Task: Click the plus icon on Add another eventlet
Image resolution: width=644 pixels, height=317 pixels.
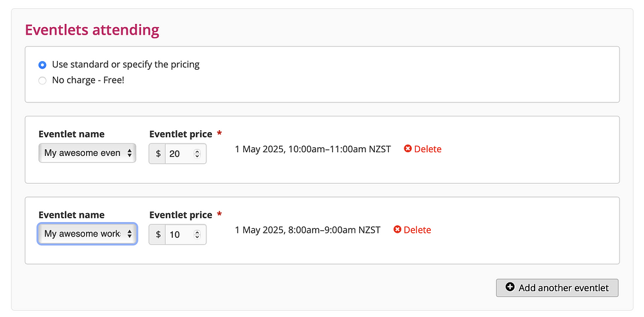Action: (x=510, y=288)
